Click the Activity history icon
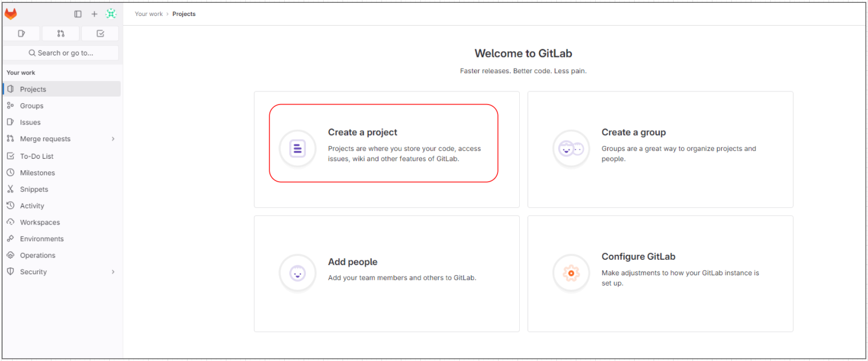 click(10, 206)
